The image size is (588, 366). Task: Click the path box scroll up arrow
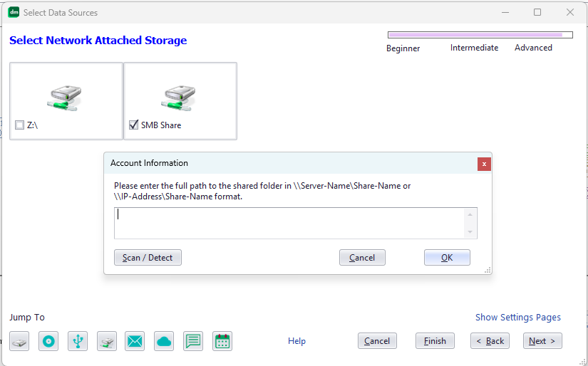pos(470,214)
